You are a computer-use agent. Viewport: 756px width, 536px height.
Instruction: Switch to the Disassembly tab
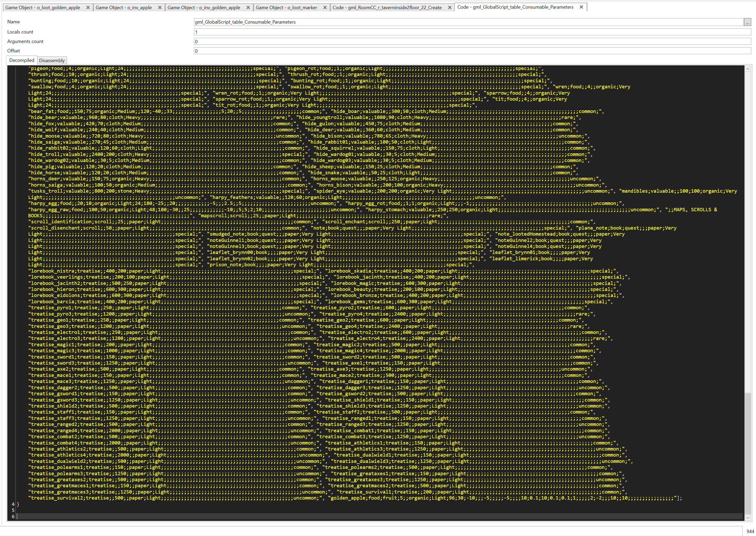pos(52,60)
